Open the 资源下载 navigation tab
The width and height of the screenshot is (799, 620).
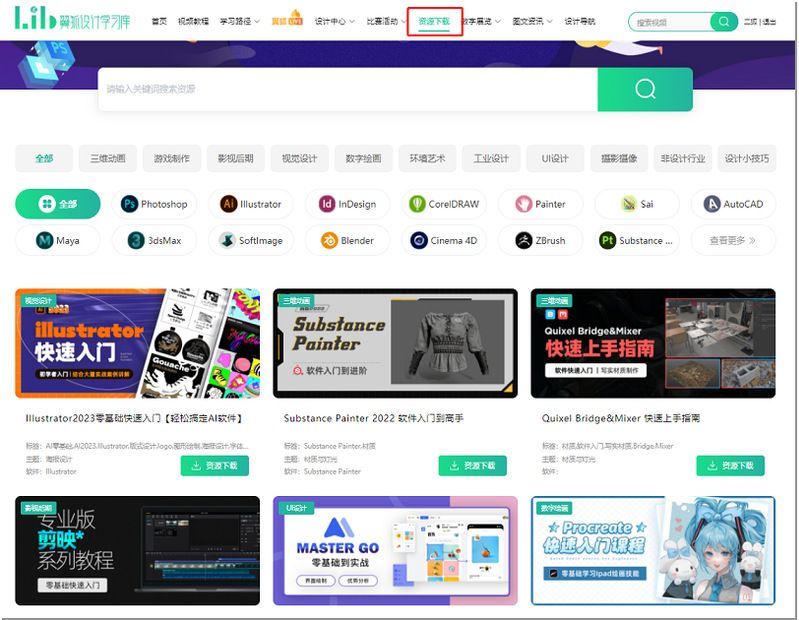pos(434,21)
